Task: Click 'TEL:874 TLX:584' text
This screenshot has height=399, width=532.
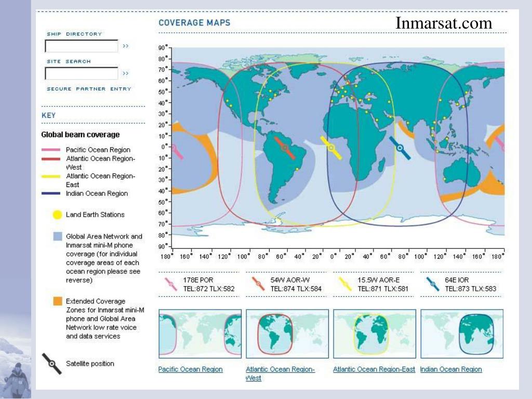Action: [296, 289]
